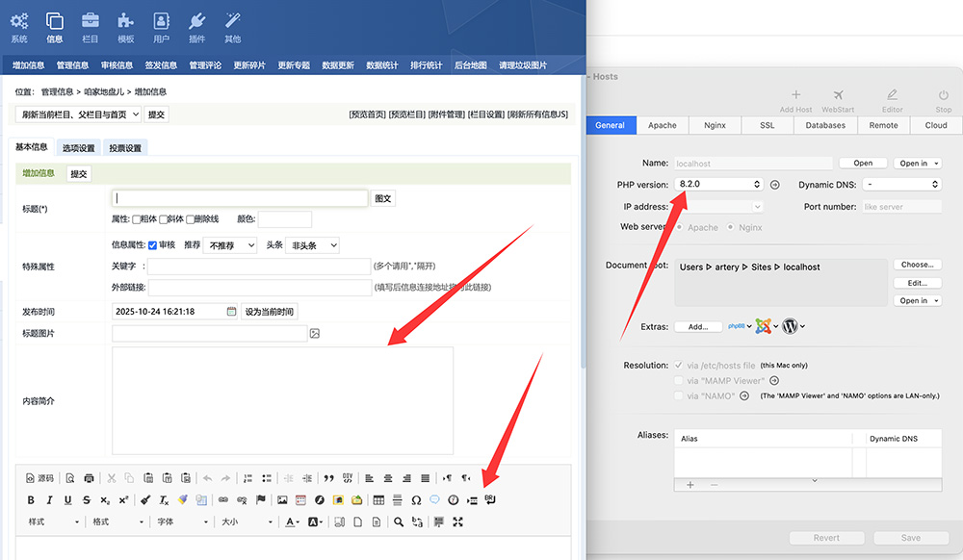This screenshot has height=560, width=963.
Task: Enable the 粗体 title attribute checkbox
Action: tap(137, 219)
